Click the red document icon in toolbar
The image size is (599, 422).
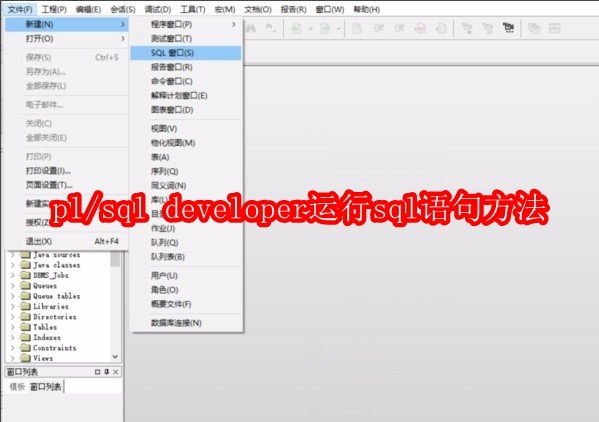pos(420,28)
